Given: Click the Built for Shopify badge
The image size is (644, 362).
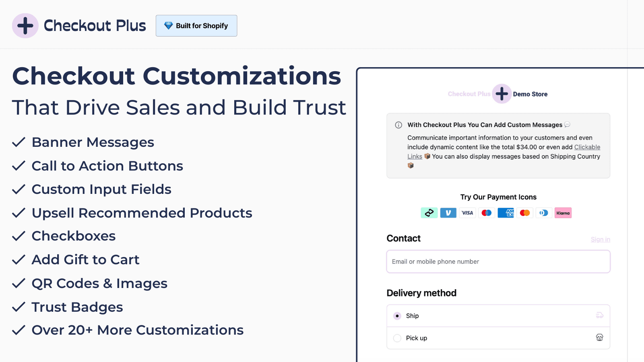Looking at the screenshot, I should (x=196, y=25).
